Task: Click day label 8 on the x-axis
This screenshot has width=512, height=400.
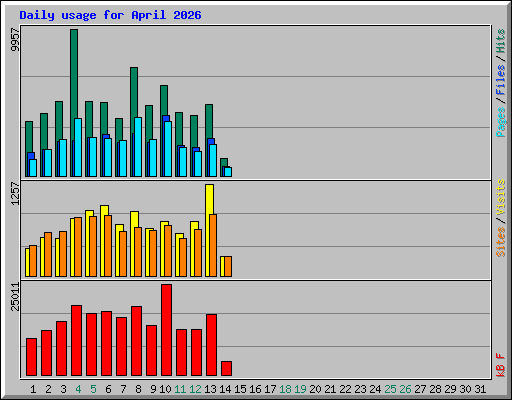Action: (x=138, y=389)
